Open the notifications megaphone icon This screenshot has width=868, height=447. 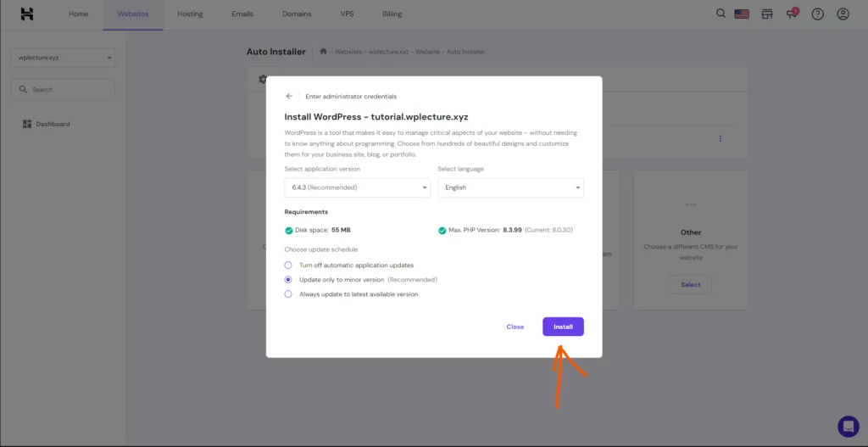point(793,14)
